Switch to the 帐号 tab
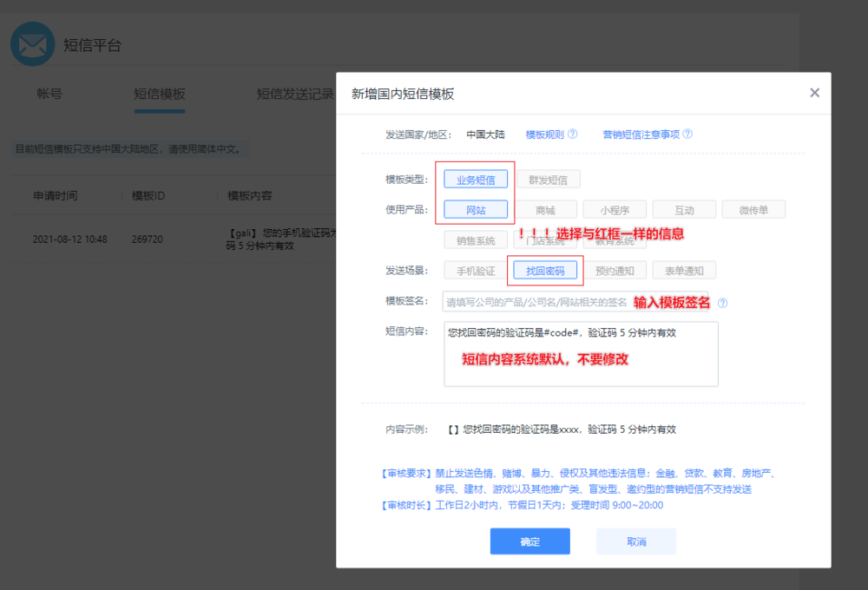The height and width of the screenshot is (590, 868). click(49, 95)
